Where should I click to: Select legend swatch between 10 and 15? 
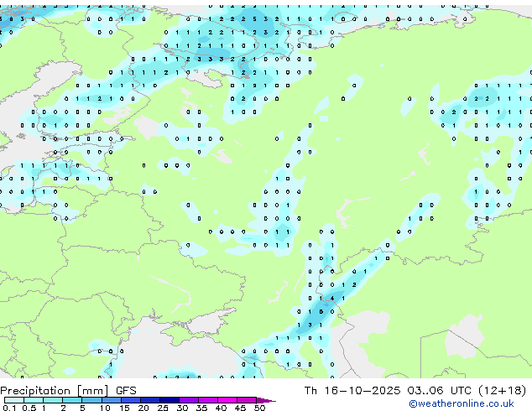(111, 400)
